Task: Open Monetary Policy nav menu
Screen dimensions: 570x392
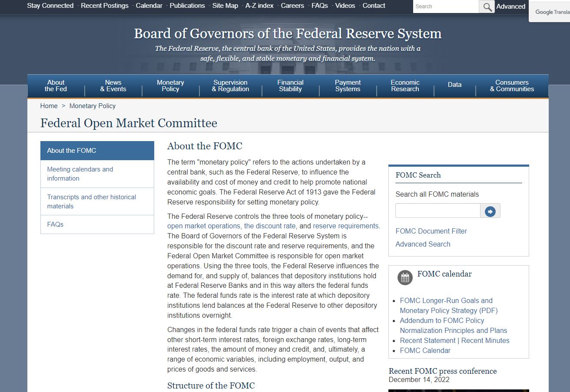Action: (x=170, y=86)
